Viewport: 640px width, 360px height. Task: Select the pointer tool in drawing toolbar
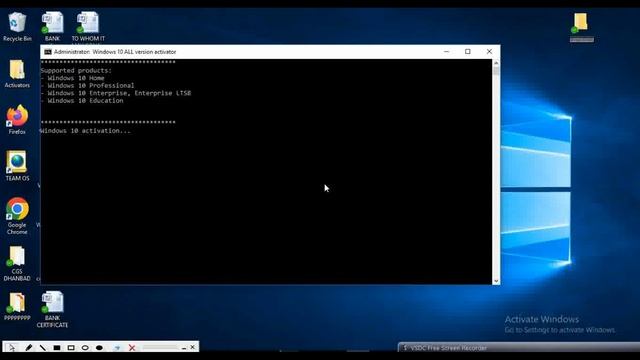tap(11, 348)
